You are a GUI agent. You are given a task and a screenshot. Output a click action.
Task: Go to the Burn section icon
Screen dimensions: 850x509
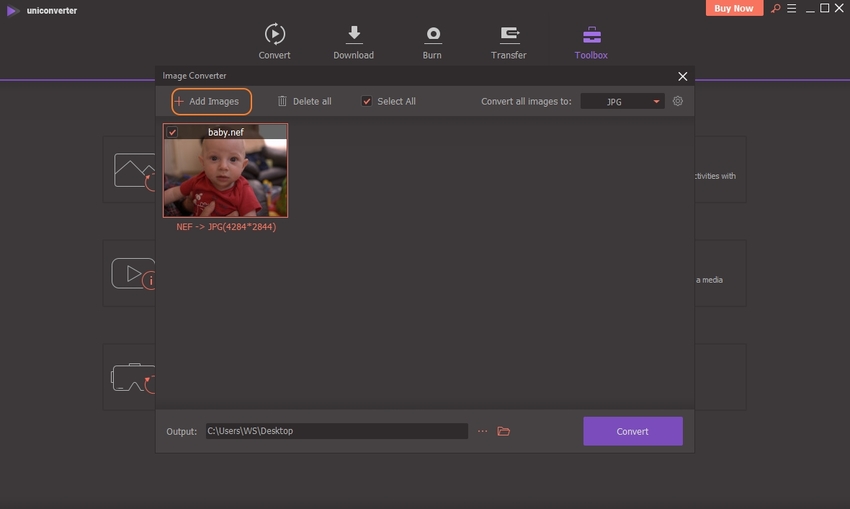[x=433, y=34]
